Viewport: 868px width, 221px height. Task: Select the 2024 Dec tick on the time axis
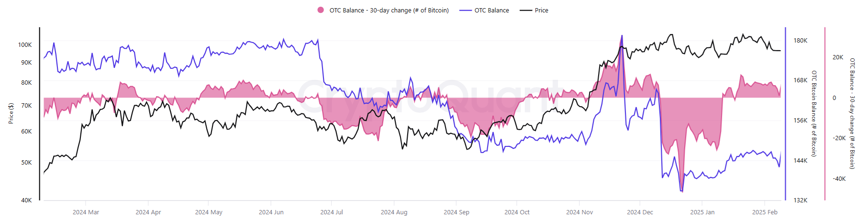click(640, 212)
